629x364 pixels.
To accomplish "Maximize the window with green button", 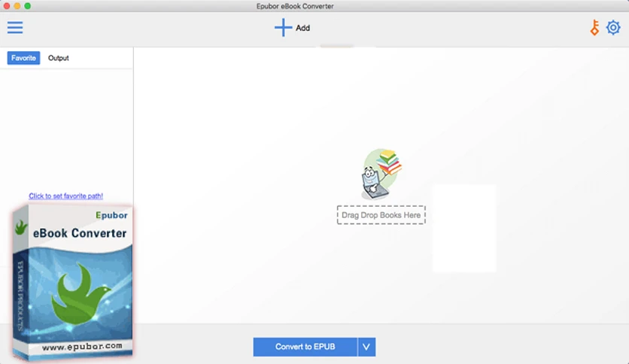I will point(27,6).
